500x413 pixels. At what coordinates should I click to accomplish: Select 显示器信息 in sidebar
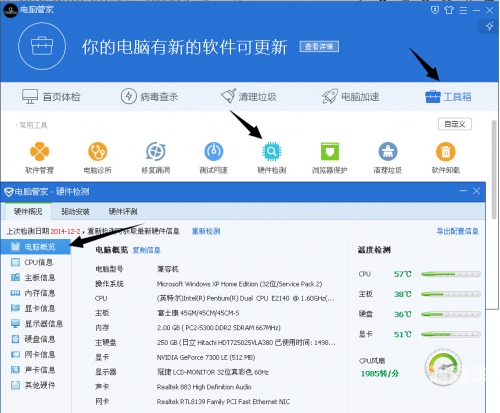click(36, 324)
